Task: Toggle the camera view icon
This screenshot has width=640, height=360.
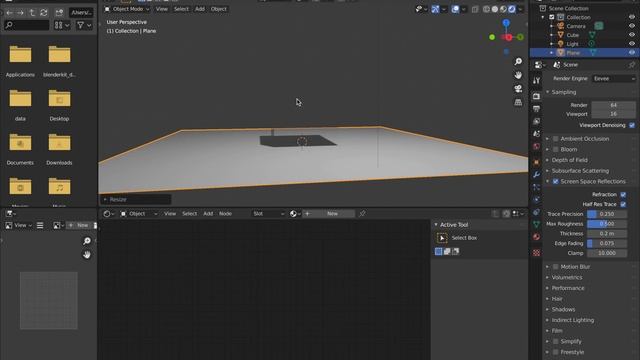Action: click(518, 89)
